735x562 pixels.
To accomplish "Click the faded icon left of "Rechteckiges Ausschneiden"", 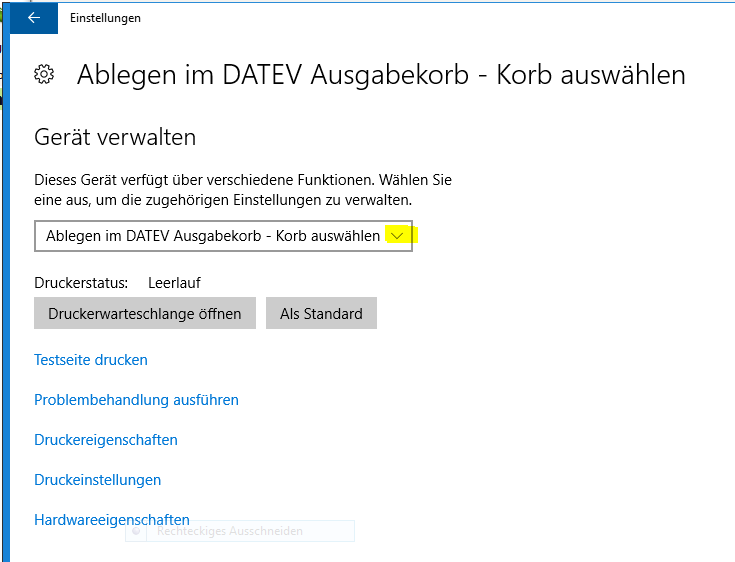I will tap(135, 531).
